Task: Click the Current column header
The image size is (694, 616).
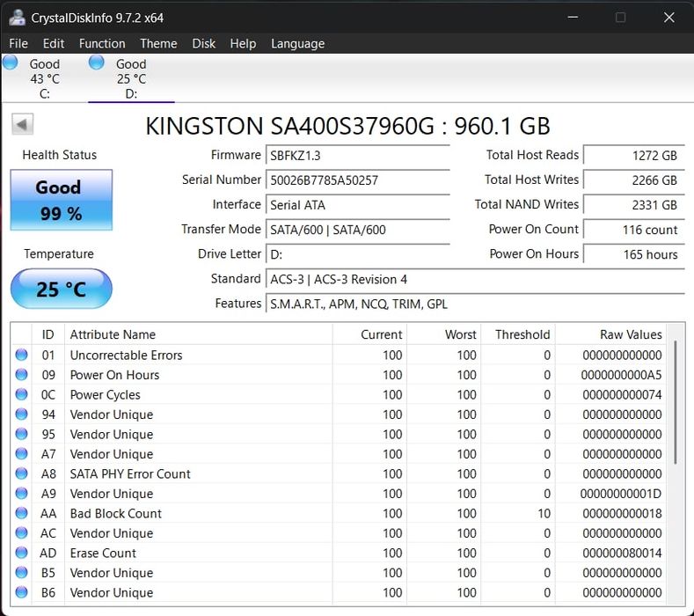Action: (369, 334)
